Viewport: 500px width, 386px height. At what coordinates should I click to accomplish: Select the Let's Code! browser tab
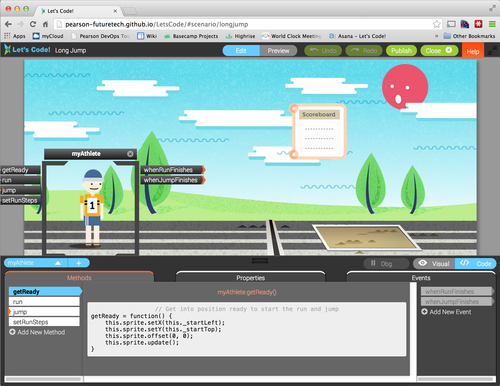click(77, 11)
